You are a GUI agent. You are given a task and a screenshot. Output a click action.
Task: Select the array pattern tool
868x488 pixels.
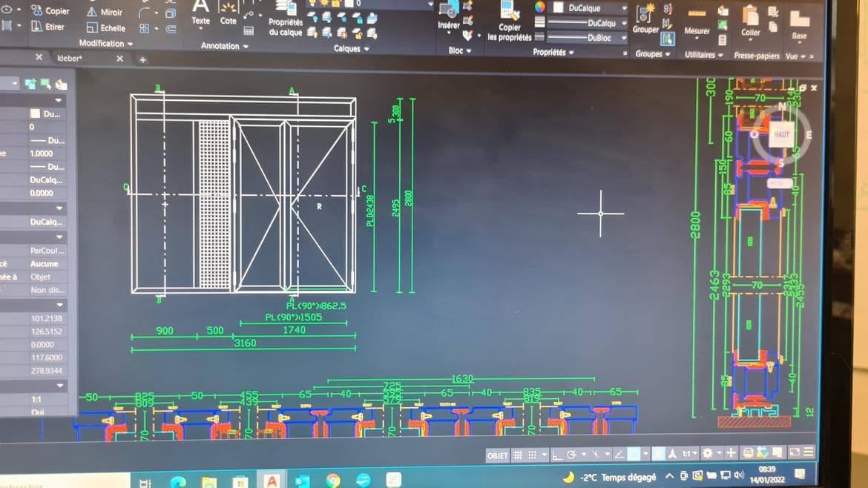pos(145,28)
